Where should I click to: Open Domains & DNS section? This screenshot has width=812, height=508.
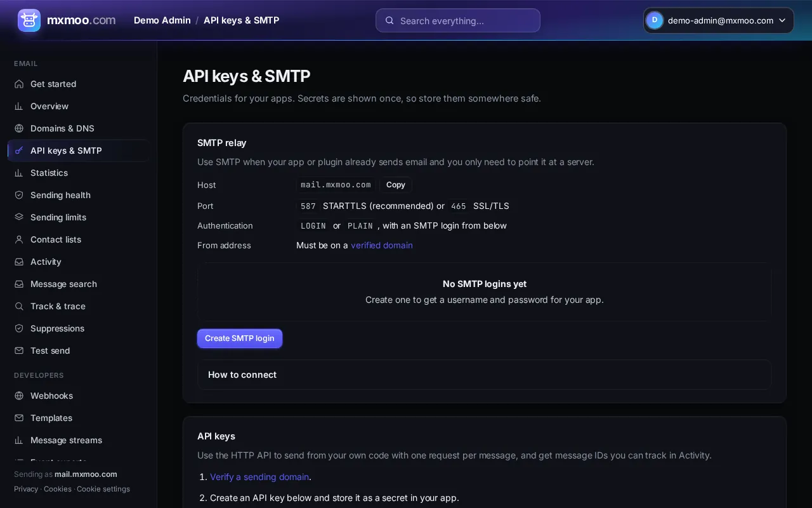coord(79,128)
